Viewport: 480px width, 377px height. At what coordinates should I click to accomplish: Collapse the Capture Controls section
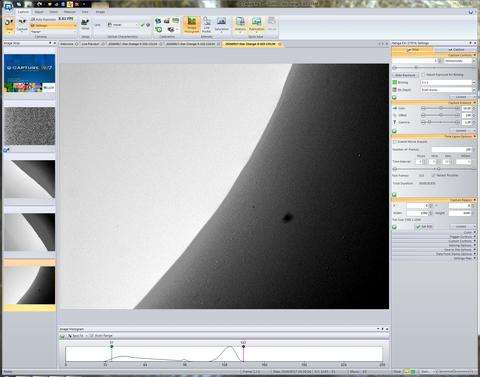click(474, 55)
